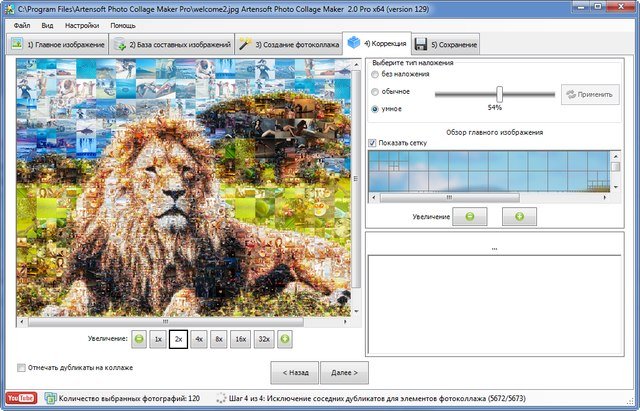Click the 'Шаг 4 из 4' progress status text

pyautogui.click(x=377, y=398)
